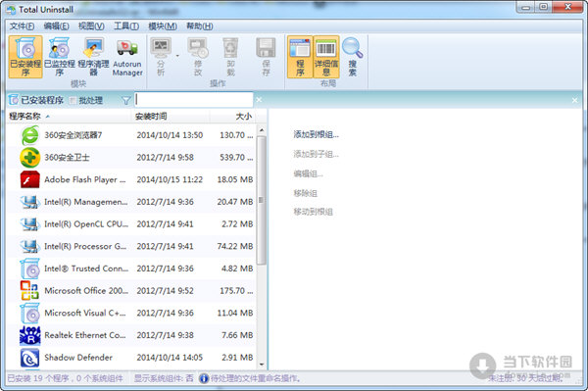Viewport: 588px width, 391px height.
Task: Toggle the 详细信息 layout button
Action: (x=326, y=57)
